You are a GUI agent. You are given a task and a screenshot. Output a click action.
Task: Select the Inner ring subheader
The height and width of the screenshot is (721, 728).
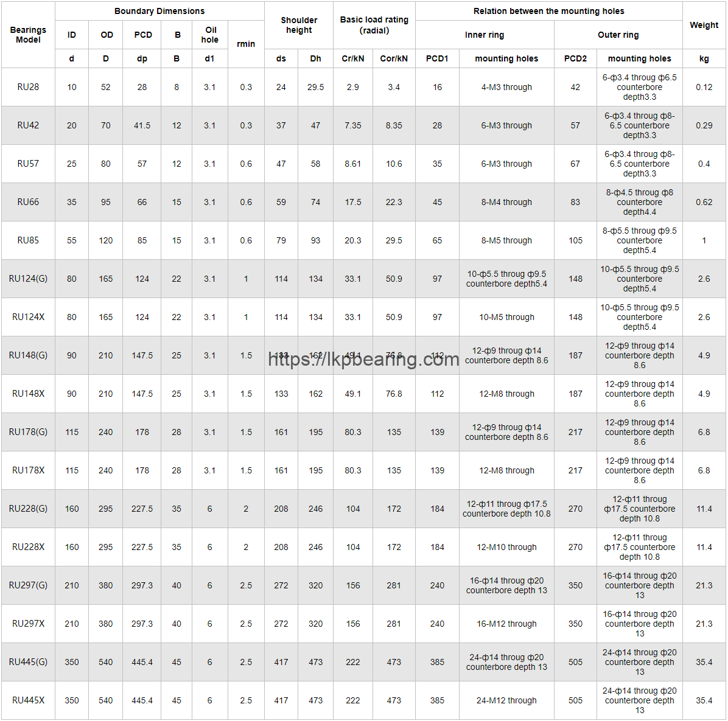click(485, 35)
